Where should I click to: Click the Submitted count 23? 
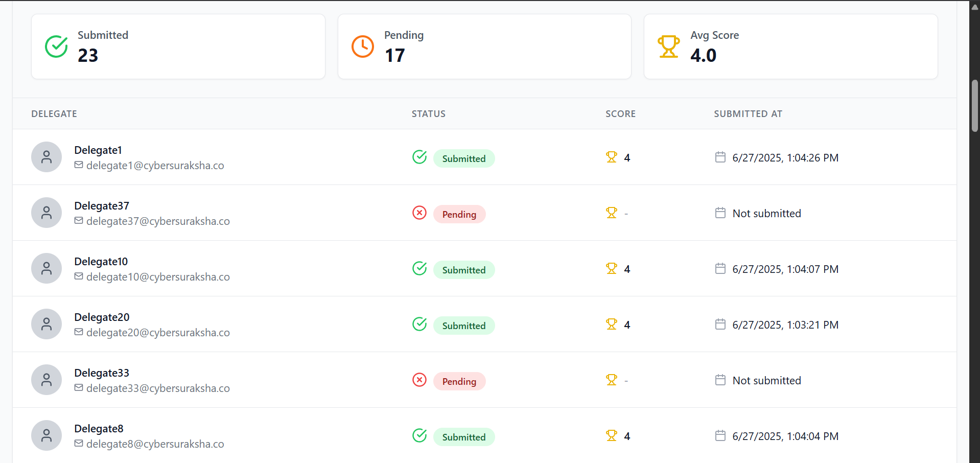pyautogui.click(x=88, y=55)
